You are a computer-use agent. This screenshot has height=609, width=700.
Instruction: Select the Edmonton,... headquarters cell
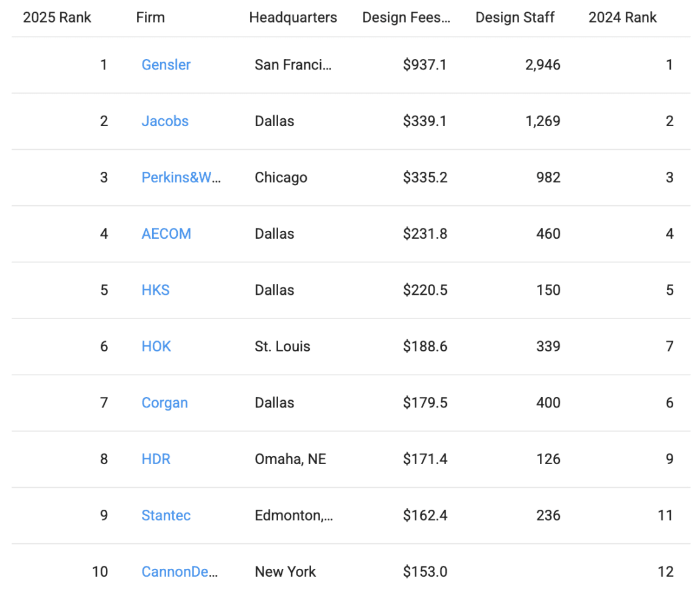click(294, 515)
